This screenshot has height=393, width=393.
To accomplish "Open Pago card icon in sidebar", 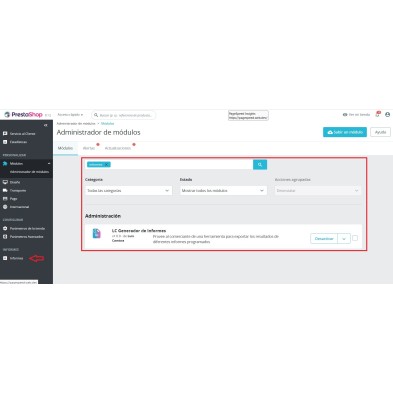I will click(x=5, y=199).
